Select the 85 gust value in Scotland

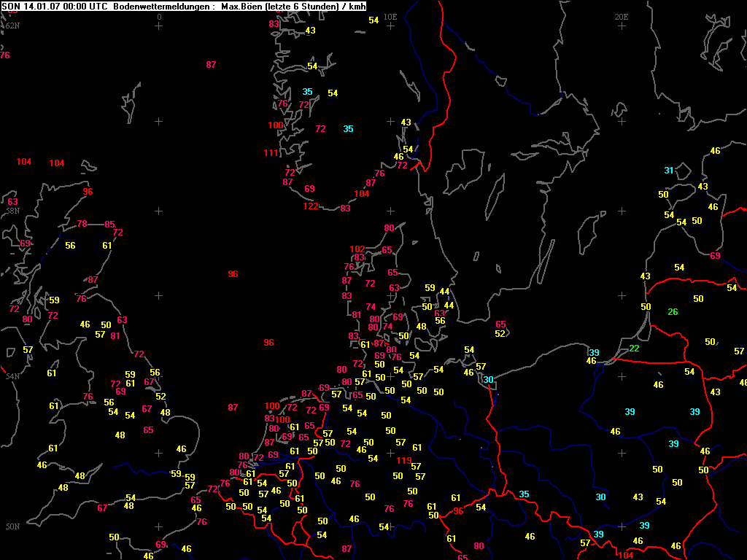(x=109, y=225)
